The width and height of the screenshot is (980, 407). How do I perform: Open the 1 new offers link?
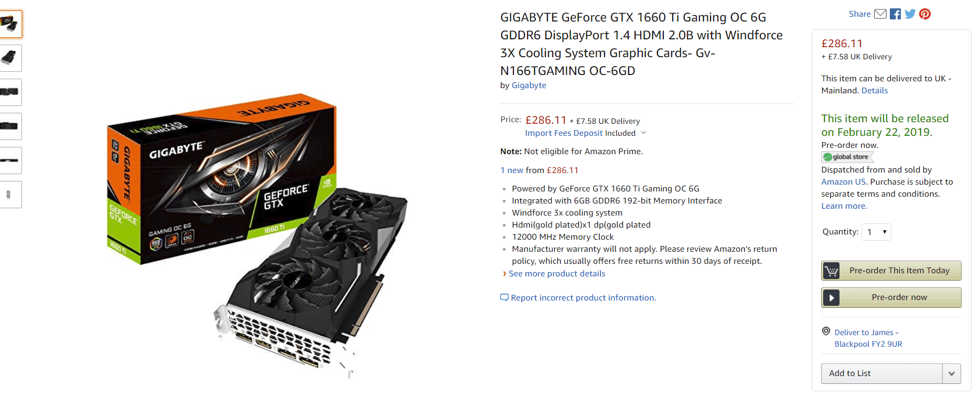click(512, 170)
